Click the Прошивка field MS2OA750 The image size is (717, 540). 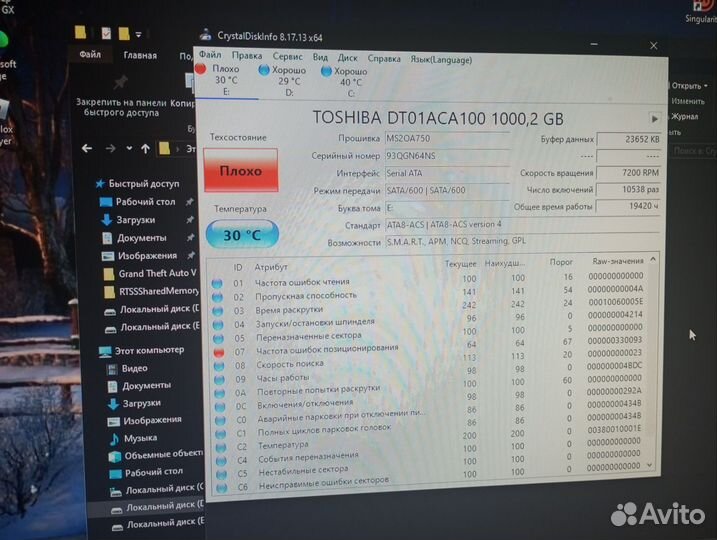pyautogui.click(x=447, y=139)
